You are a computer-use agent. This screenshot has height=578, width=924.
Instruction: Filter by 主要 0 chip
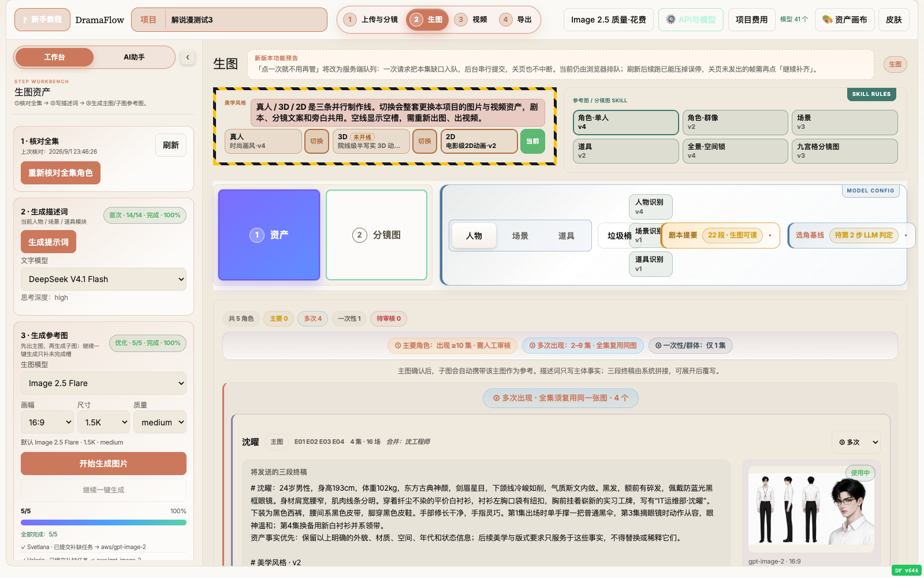pos(279,318)
